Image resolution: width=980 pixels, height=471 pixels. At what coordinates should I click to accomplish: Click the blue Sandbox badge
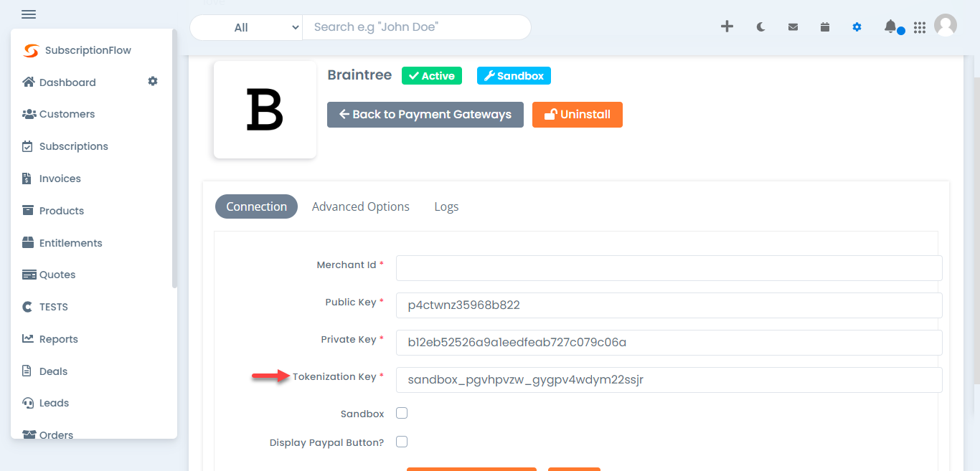pyautogui.click(x=514, y=76)
